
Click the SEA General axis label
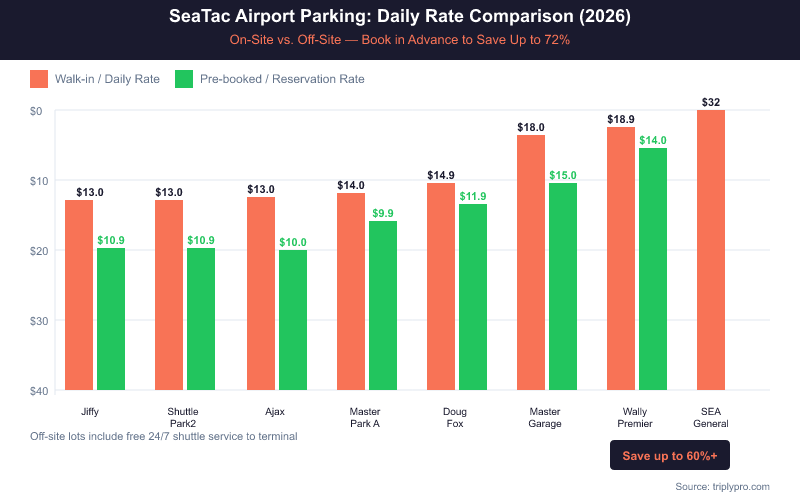point(711,417)
